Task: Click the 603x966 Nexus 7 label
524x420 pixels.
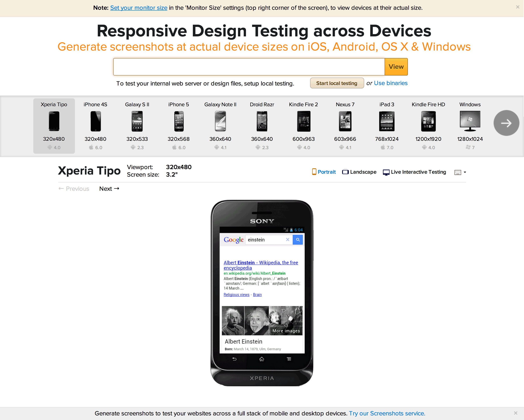Action: (x=345, y=139)
